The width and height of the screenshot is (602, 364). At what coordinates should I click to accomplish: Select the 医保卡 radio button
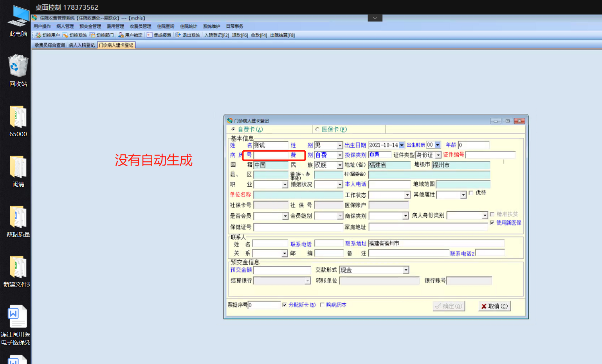(x=317, y=130)
